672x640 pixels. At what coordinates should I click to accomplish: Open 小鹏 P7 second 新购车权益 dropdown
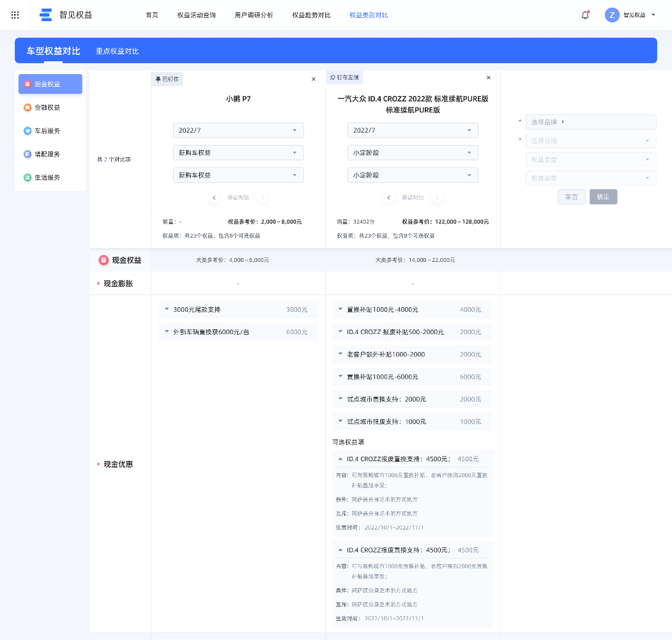238,175
